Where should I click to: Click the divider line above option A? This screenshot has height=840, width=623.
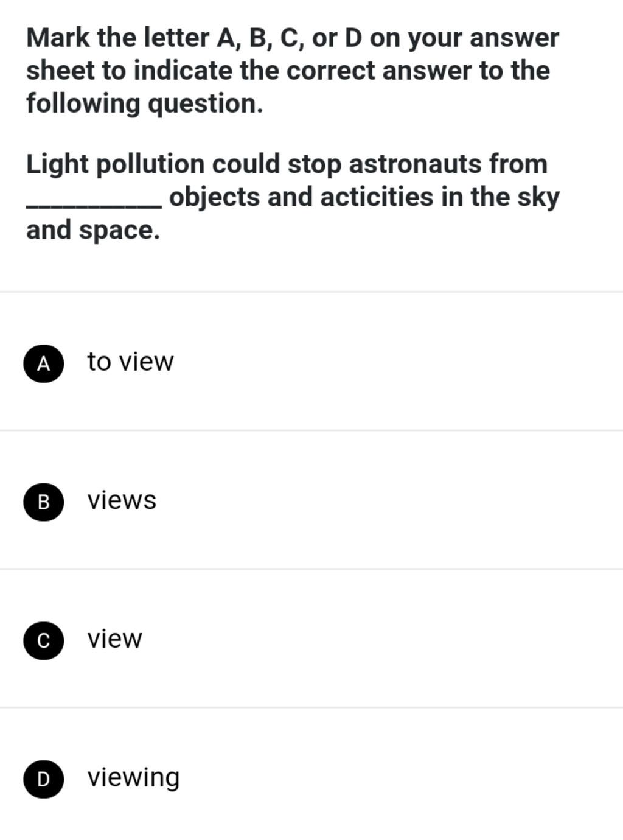(x=311, y=292)
